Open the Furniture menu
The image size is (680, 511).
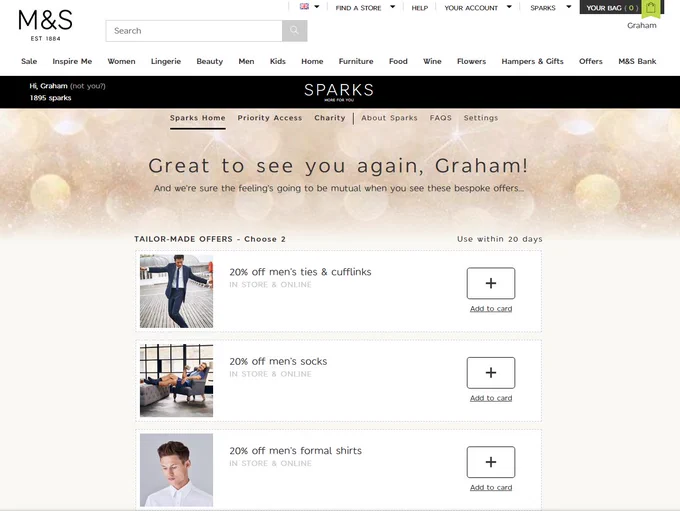click(x=356, y=61)
